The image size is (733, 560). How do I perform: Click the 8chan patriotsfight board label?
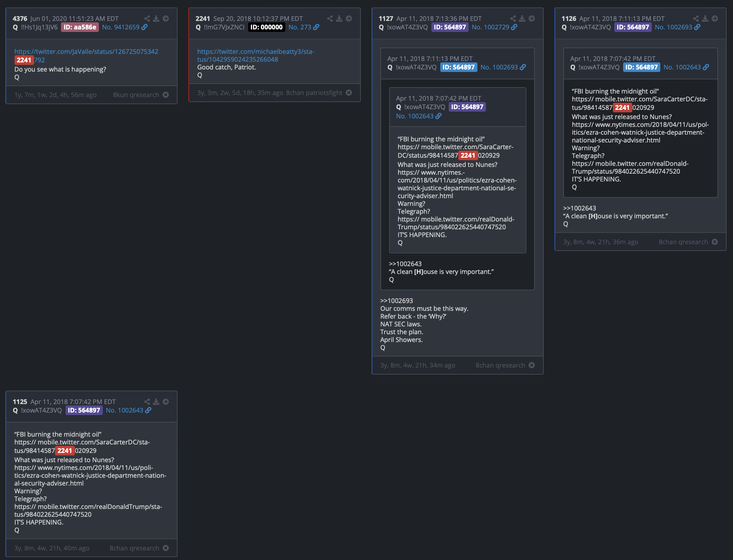click(x=314, y=93)
